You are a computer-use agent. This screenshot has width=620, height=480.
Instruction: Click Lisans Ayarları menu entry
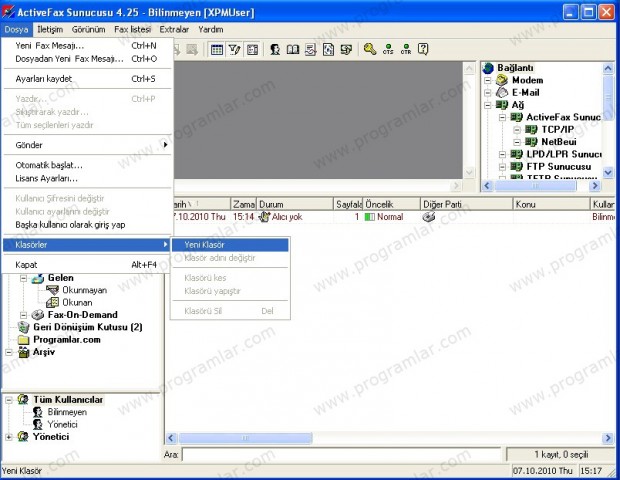tap(87, 178)
